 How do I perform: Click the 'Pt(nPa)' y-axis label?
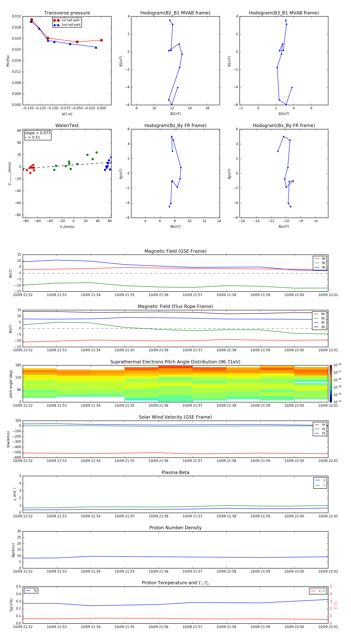tap(8, 61)
